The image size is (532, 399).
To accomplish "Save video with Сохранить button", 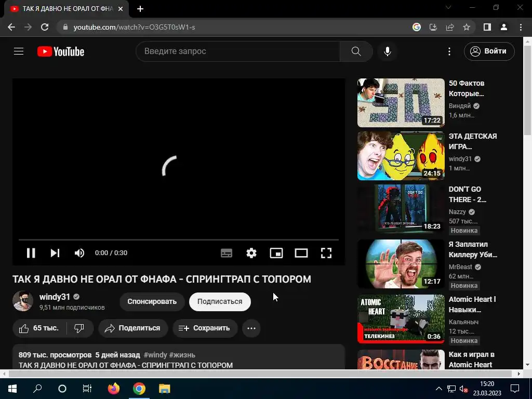I will [205, 328].
